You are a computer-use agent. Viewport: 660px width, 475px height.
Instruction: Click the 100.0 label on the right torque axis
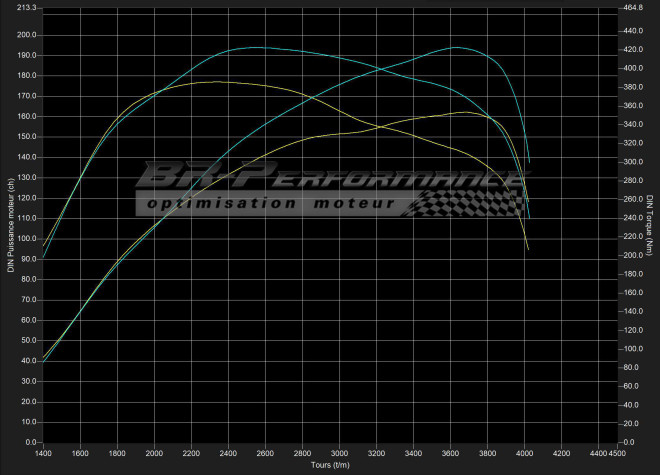[x=632, y=349]
